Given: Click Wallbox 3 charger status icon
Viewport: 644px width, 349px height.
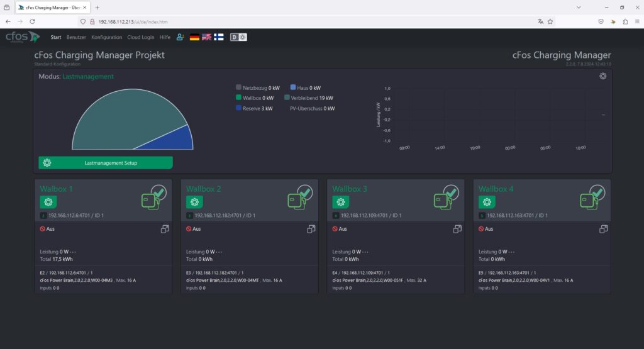Looking at the screenshot, I should point(446,197).
